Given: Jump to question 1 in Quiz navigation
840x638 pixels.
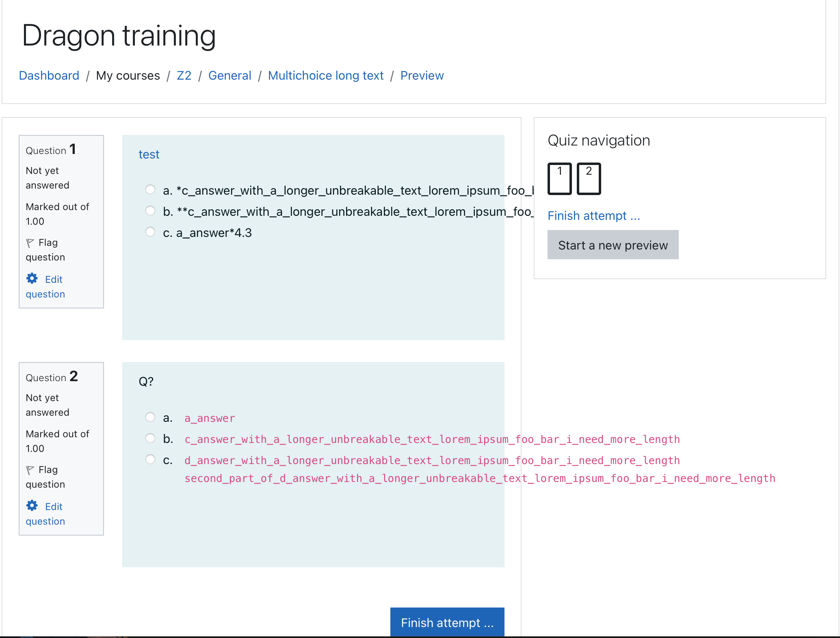Looking at the screenshot, I should [560, 179].
